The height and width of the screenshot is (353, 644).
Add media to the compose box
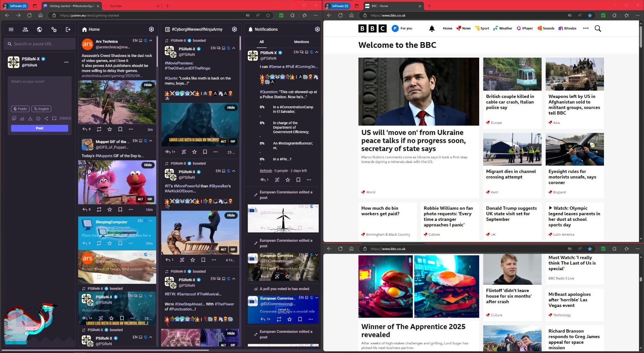point(14,118)
